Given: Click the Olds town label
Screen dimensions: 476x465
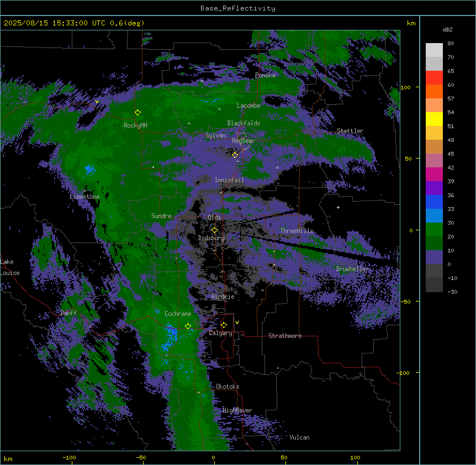Looking at the screenshot, I should click(x=214, y=218).
